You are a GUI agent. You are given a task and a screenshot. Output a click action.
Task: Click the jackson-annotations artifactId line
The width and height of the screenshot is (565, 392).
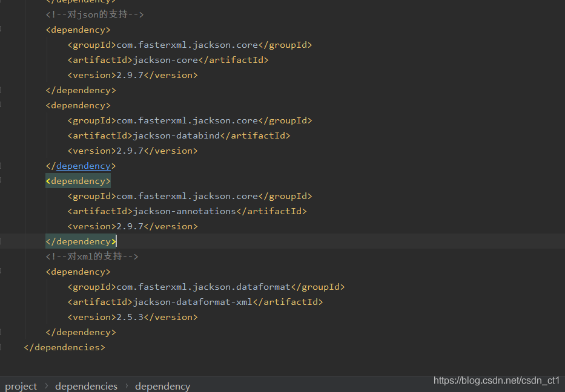pyautogui.click(x=187, y=211)
